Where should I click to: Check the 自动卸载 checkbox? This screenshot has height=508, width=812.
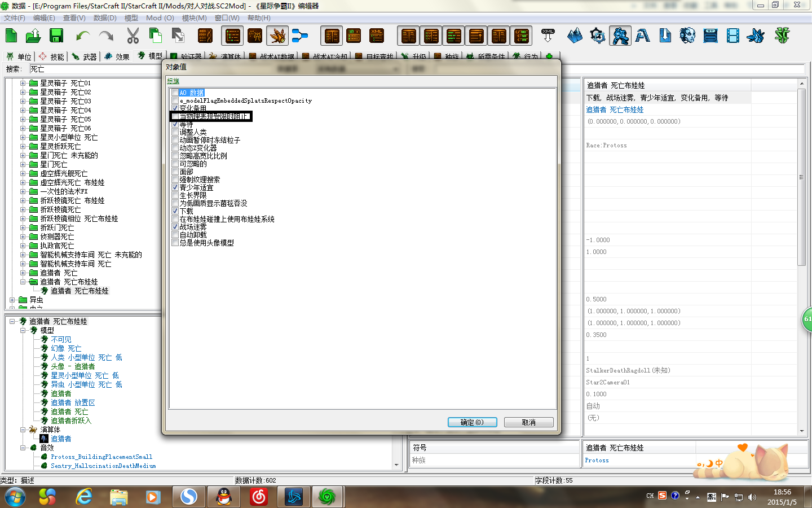pos(175,235)
